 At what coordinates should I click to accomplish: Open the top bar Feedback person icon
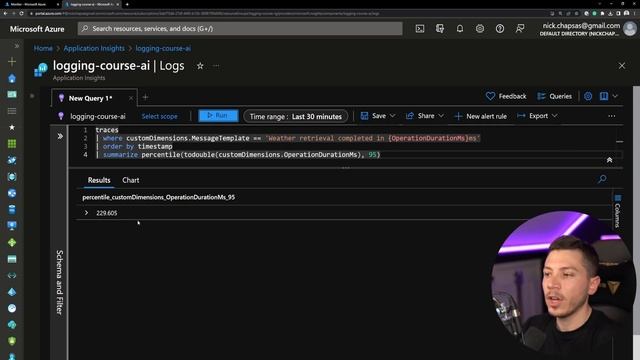point(520,29)
